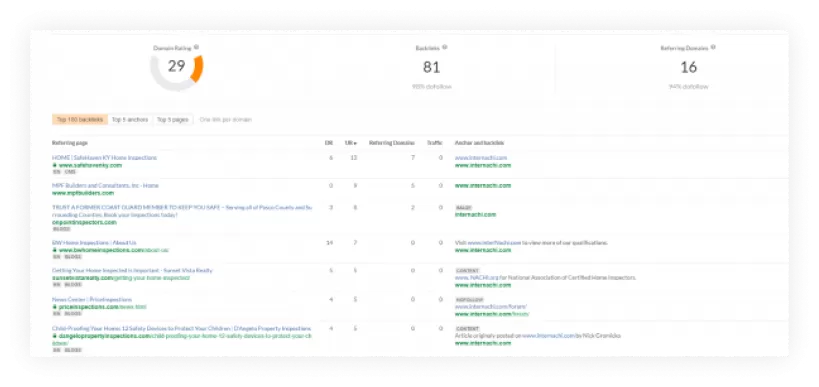Click Referring Domains value 5 in MPF Builders row
The height and width of the screenshot is (387, 819).
coord(413,185)
